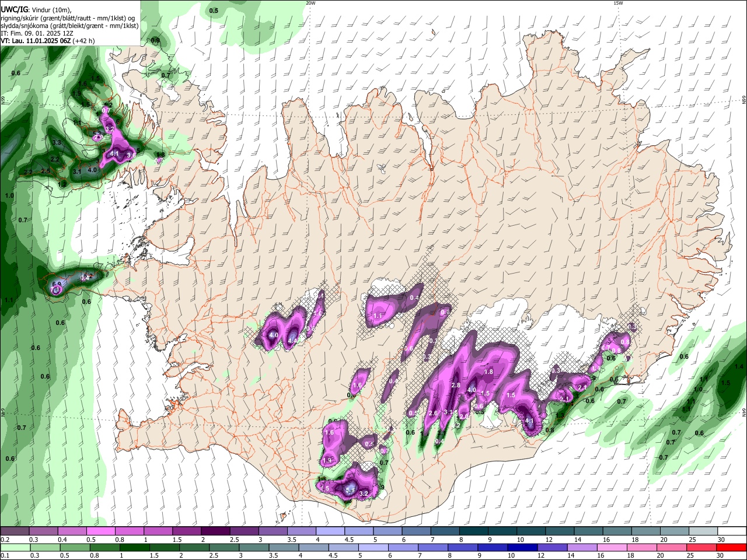Screen dimensions: 747x560
Task: Click the deep navy-blue swatch labeled 10
Action: [x=522, y=547]
